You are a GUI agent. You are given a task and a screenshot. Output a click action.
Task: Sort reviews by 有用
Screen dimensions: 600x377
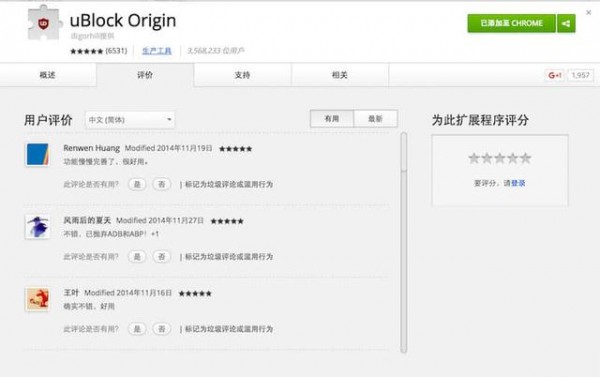pyautogui.click(x=332, y=119)
